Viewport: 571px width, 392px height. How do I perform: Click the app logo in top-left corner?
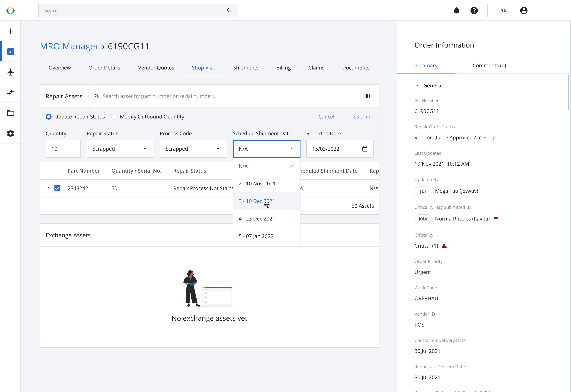pyautogui.click(x=11, y=11)
